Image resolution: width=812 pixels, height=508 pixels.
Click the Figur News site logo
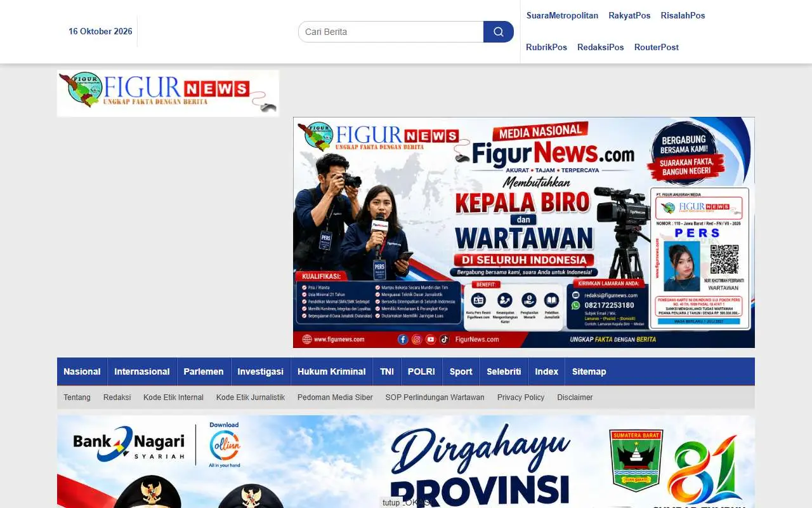click(168, 93)
